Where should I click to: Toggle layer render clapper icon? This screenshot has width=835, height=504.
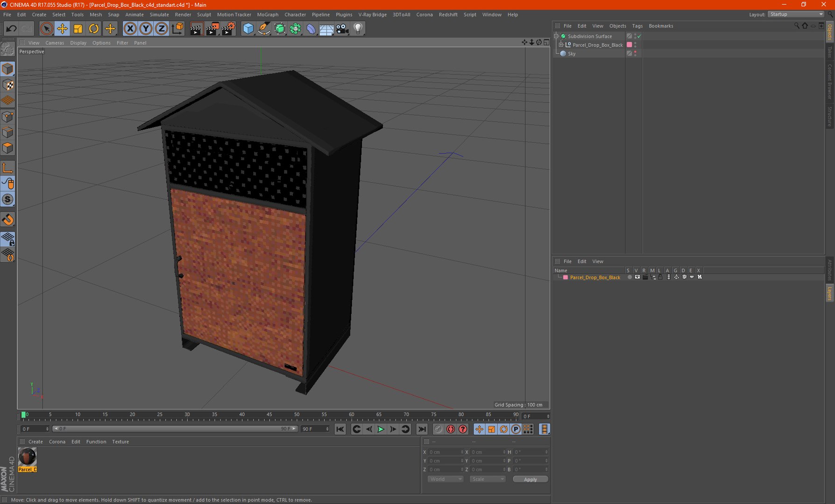click(645, 277)
